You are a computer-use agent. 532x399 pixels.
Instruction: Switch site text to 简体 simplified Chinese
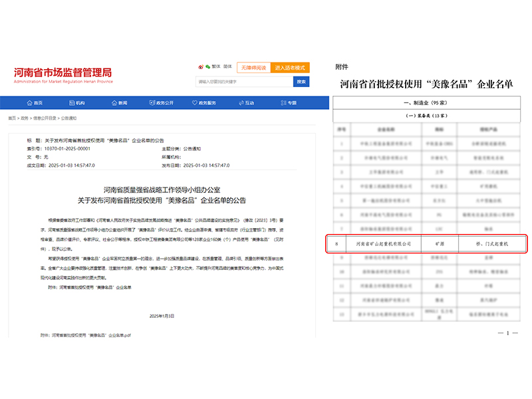(228, 66)
